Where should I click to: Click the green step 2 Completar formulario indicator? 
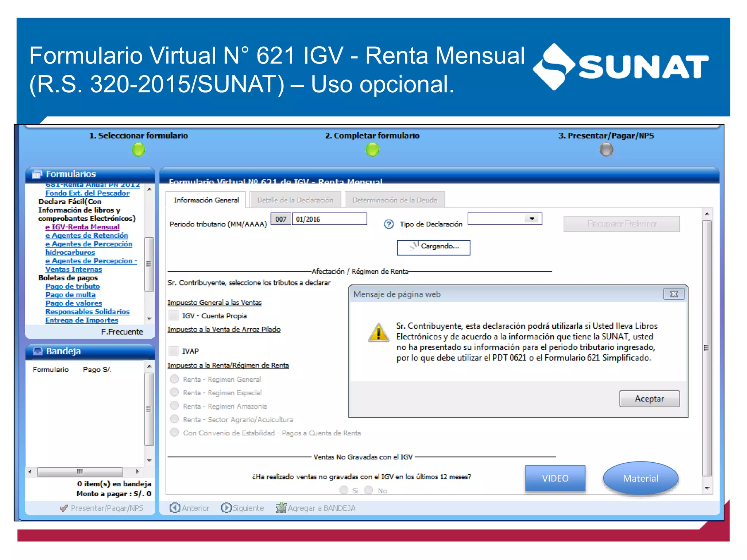click(372, 149)
